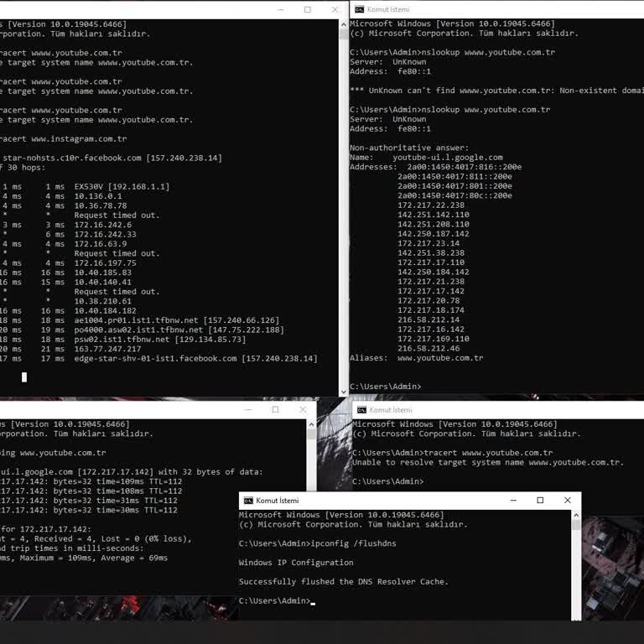Maximize the ping window

point(275,409)
